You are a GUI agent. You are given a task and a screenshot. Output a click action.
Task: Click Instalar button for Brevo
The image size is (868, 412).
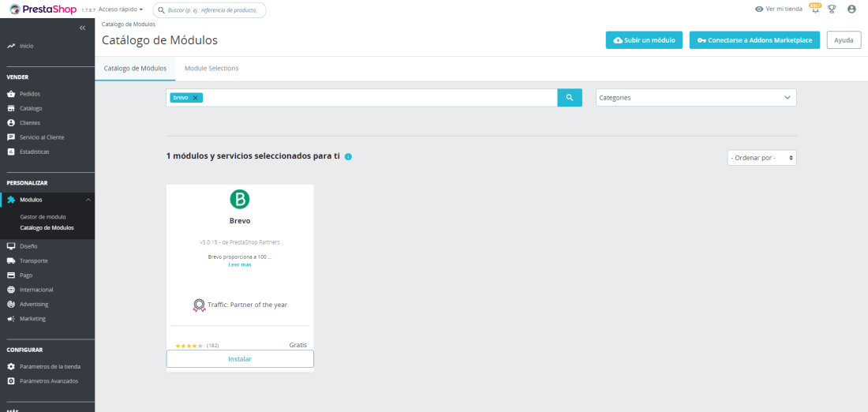[x=240, y=359]
